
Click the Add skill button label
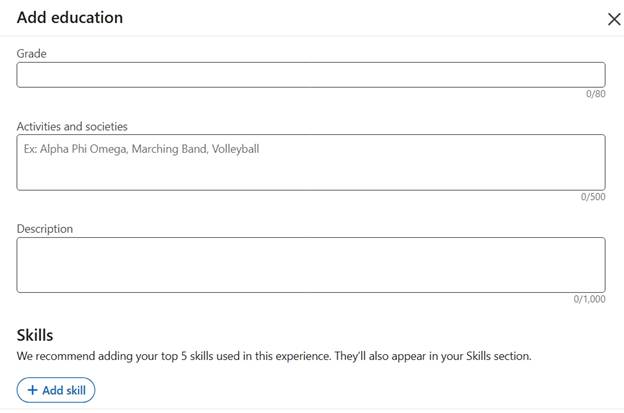[64, 390]
